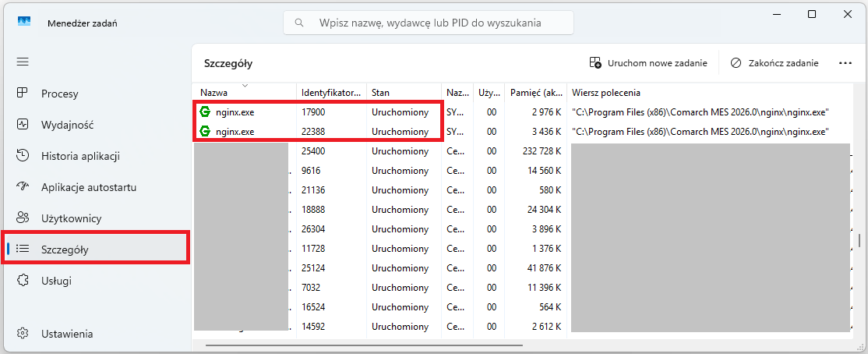This screenshot has width=868, height=354.
Task: Click the Task Manager app icon in title bar
Action: pyautogui.click(x=24, y=22)
